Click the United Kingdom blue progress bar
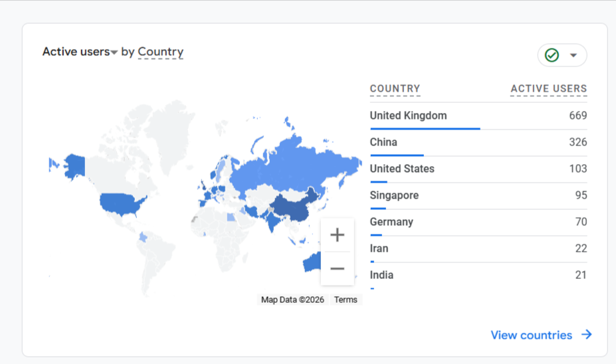 (425, 129)
